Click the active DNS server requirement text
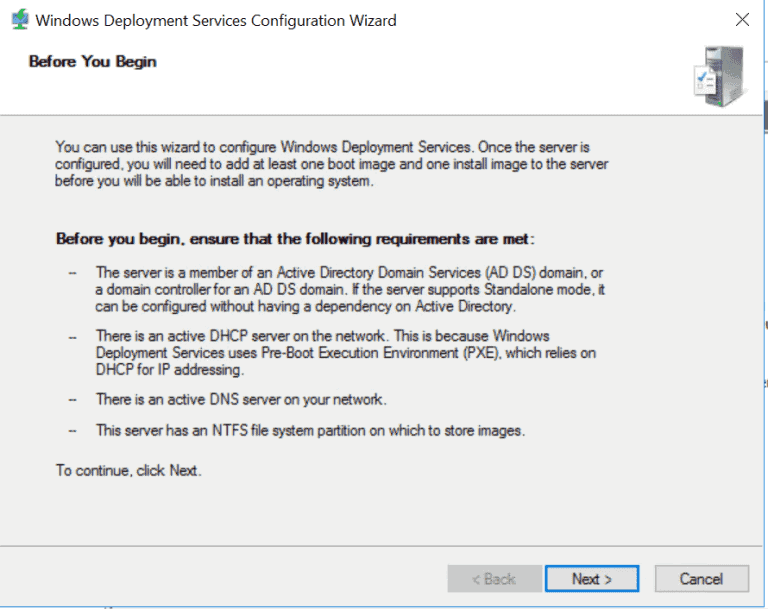This screenshot has height=609, width=768. pyautogui.click(x=240, y=400)
